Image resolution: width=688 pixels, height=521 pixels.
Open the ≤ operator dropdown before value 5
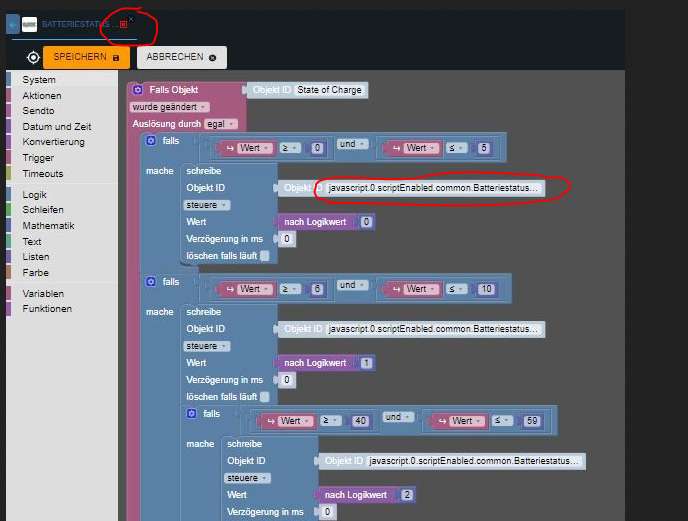(456, 148)
